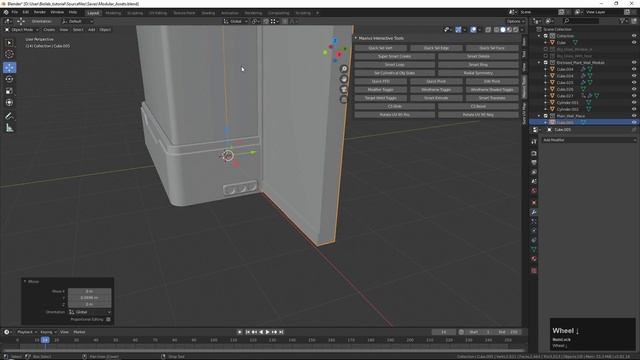Collapse the Move operator panel
640x360 pixels.
pos(25,282)
